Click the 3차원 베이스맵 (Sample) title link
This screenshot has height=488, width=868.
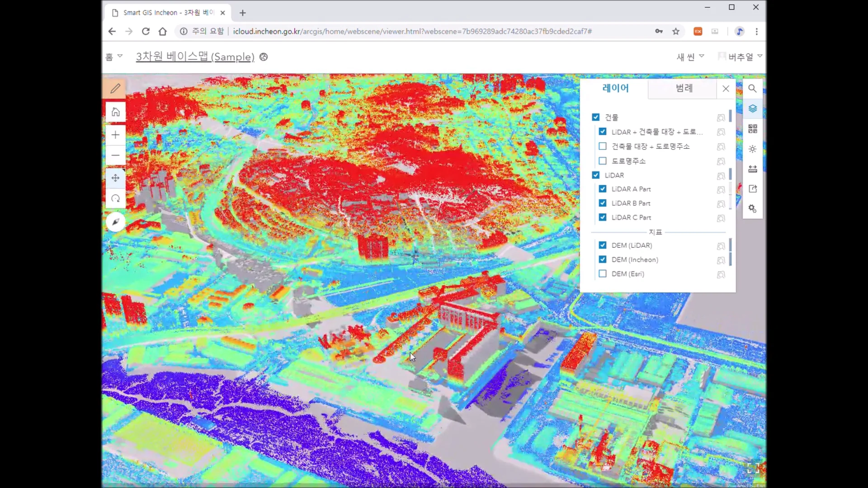tap(194, 57)
